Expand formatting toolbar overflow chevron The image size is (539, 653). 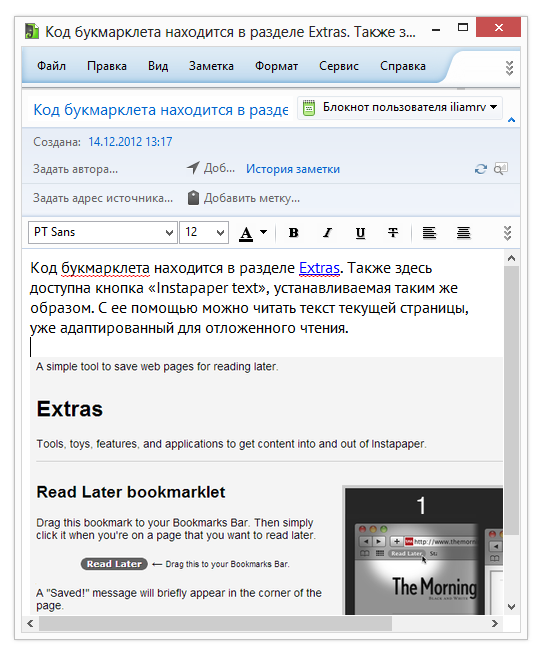pos(507,233)
